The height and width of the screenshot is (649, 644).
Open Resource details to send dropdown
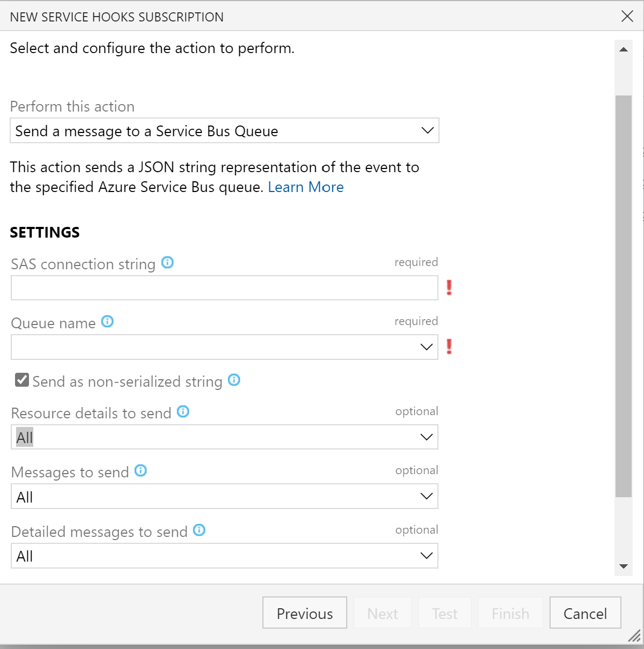(x=224, y=437)
